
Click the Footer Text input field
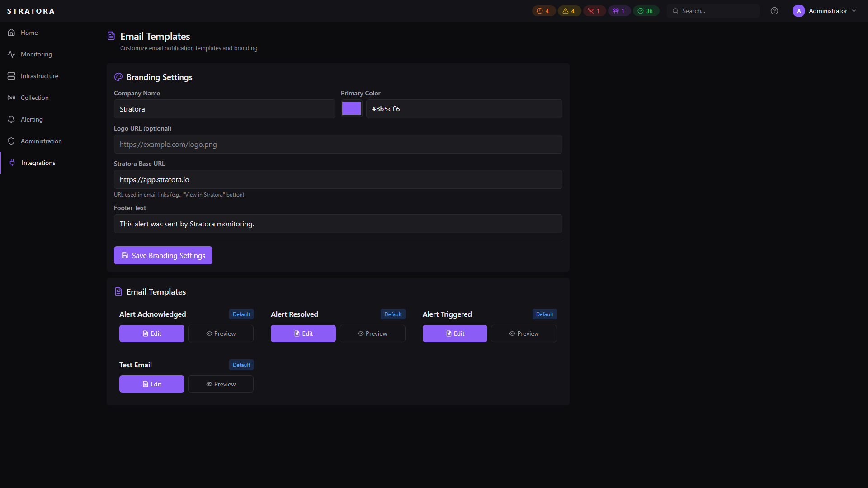[x=338, y=224]
